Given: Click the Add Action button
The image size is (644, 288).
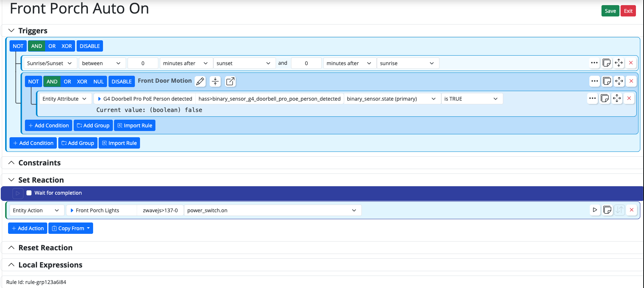Looking at the screenshot, I should 27,228.
